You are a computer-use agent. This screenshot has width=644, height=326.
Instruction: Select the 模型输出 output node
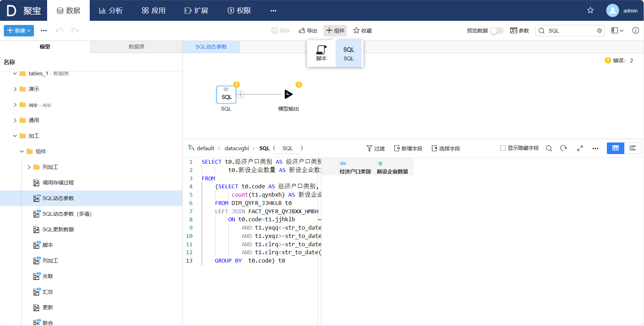click(x=288, y=94)
